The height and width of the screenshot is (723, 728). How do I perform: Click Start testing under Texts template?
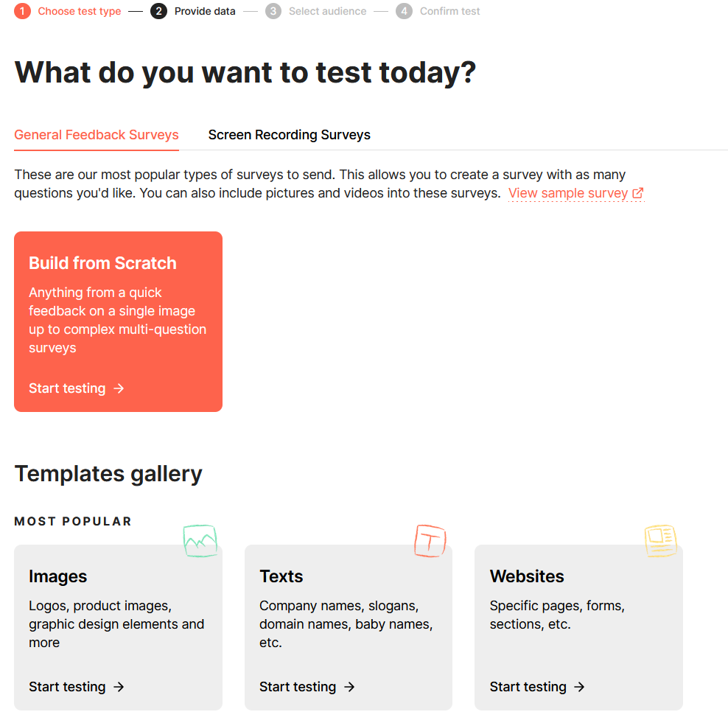(298, 687)
